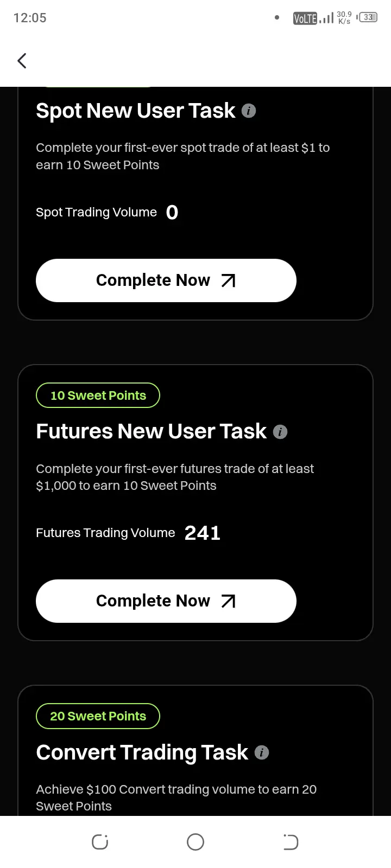Tap the battery indicator in status bar
The height and width of the screenshot is (868, 391).
click(368, 17)
